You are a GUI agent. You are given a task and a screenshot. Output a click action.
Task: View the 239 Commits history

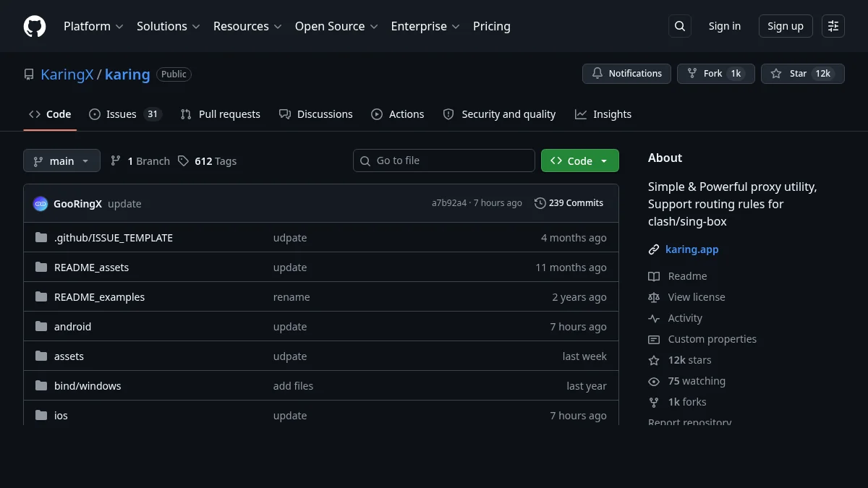(x=569, y=203)
